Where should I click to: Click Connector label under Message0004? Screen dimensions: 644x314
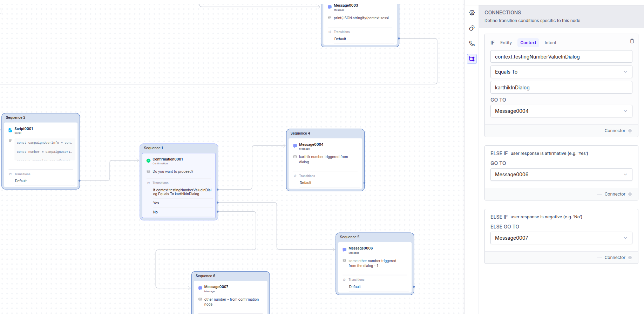point(615,131)
